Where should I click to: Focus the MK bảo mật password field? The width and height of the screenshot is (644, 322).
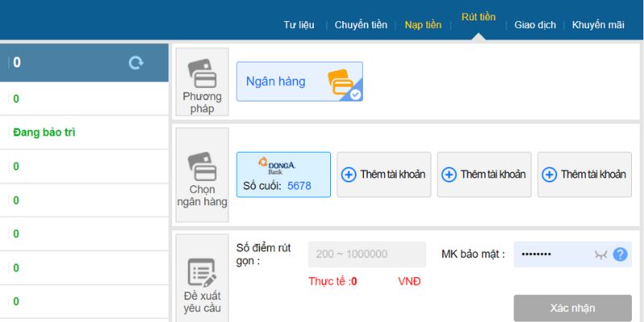click(554, 254)
